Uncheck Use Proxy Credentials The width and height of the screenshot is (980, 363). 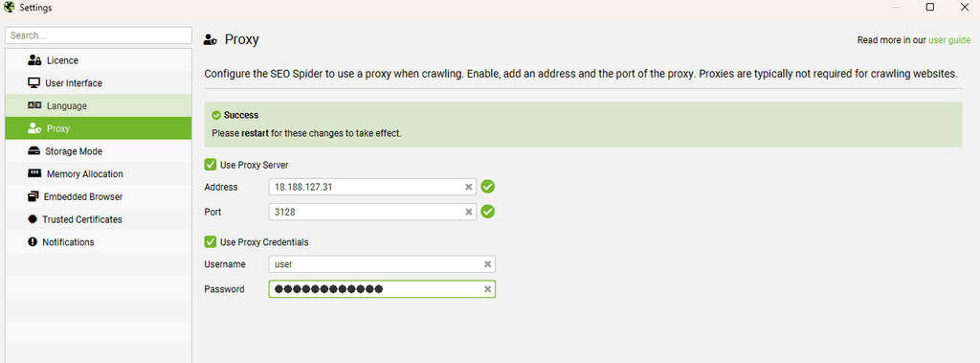(211, 241)
